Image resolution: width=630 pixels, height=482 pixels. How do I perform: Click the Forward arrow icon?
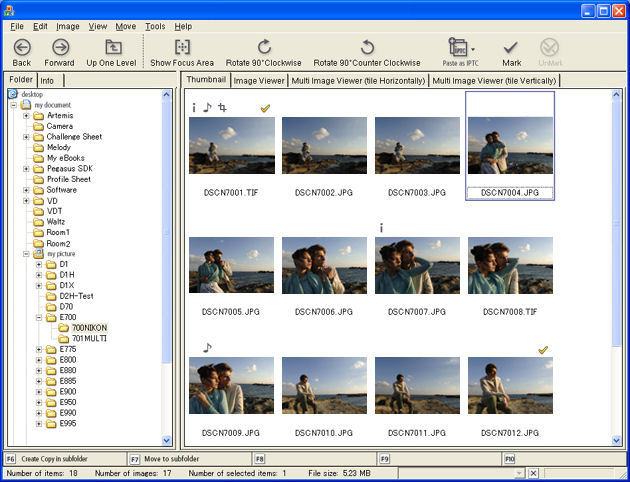pyautogui.click(x=60, y=47)
